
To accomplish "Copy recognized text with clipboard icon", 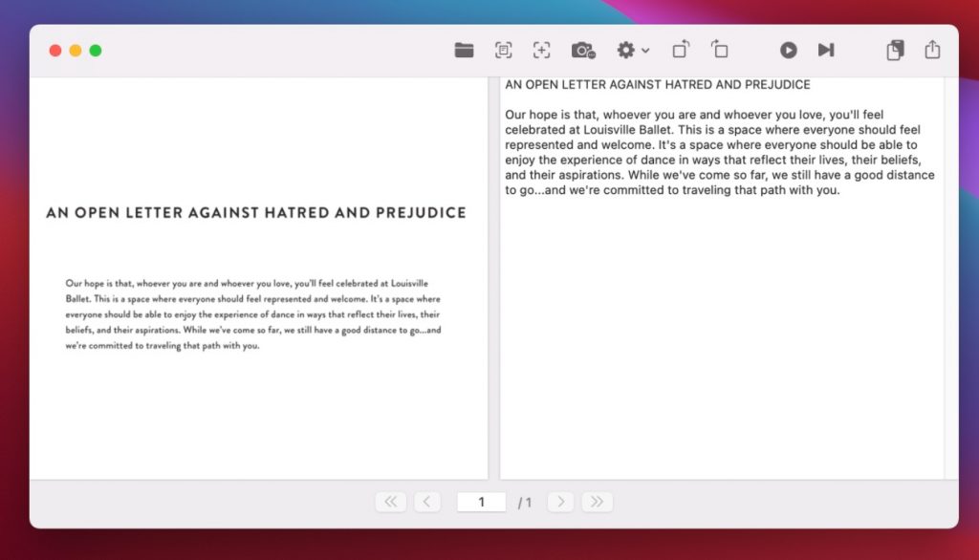I will pos(895,50).
